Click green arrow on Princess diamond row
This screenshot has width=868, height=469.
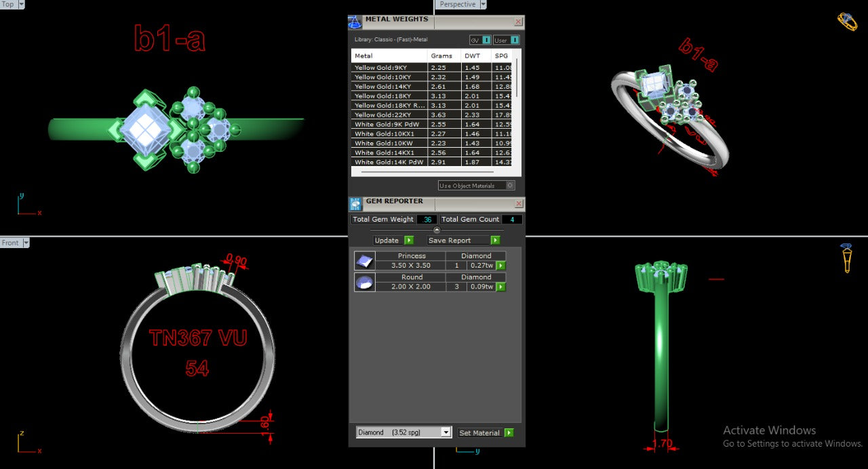click(x=500, y=266)
